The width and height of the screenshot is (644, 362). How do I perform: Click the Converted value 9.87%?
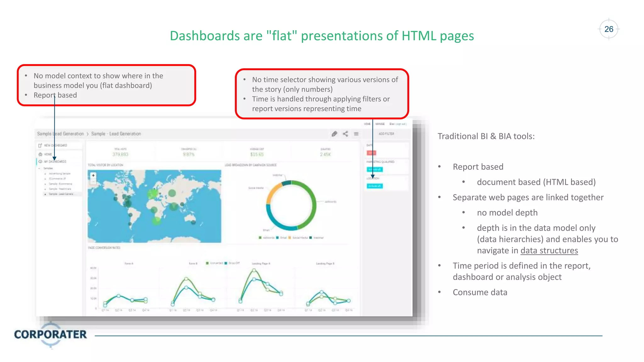point(189,154)
